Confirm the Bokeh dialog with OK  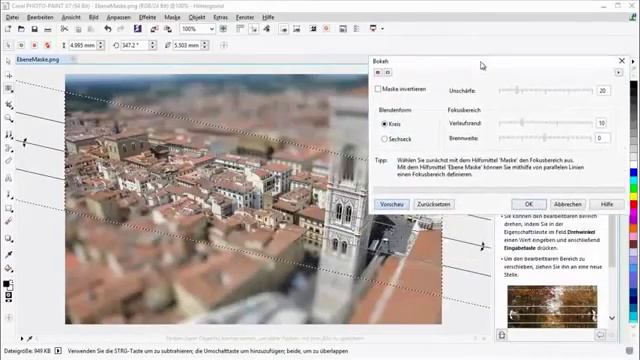[x=529, y=204]
